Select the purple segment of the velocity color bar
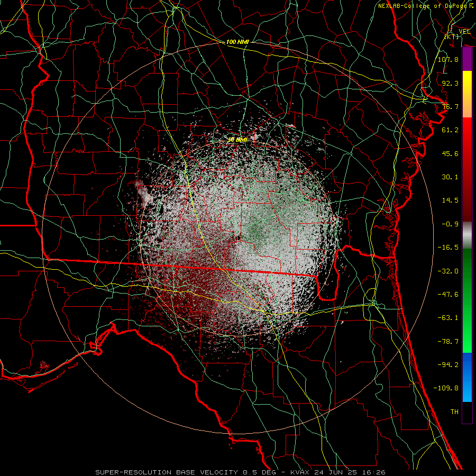The width and height of the screenshot is (476, 476). coord(467,59)
